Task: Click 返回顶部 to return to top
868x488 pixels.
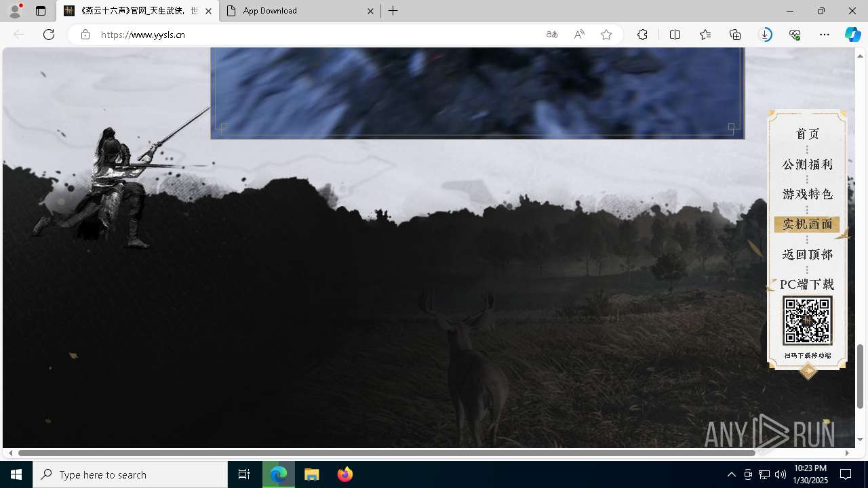Action: point(807,255)
